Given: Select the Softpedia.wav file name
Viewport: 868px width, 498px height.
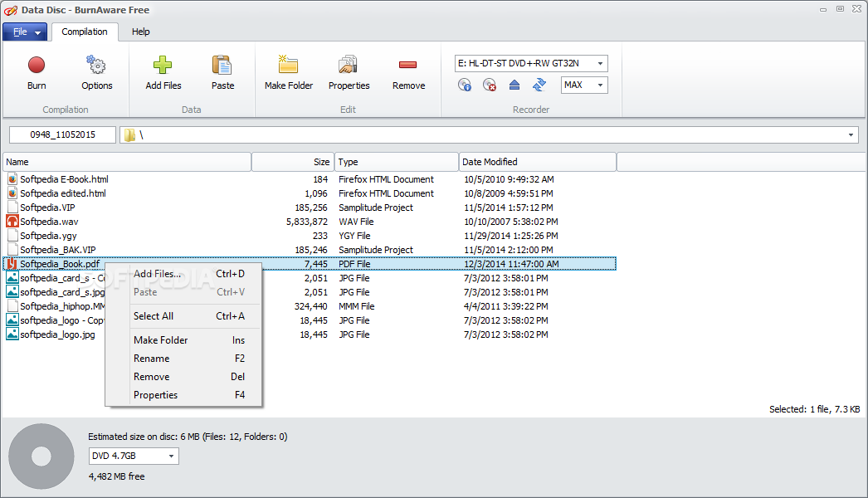Looking at the screenshot, I should (x=49, y=222).
